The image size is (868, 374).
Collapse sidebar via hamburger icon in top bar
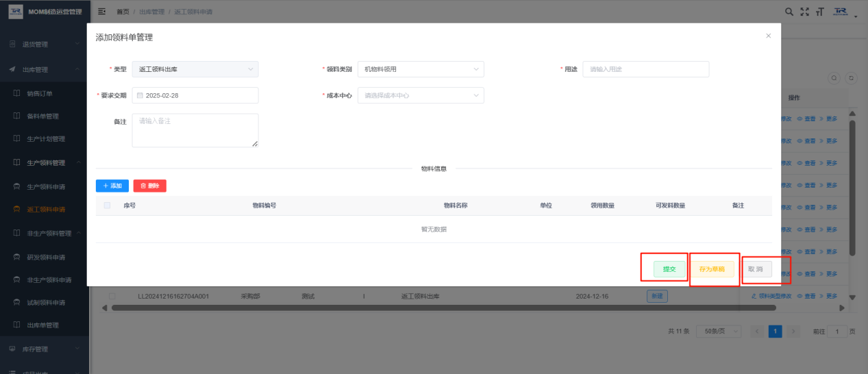pyautogui.click(x=102, y=12)
